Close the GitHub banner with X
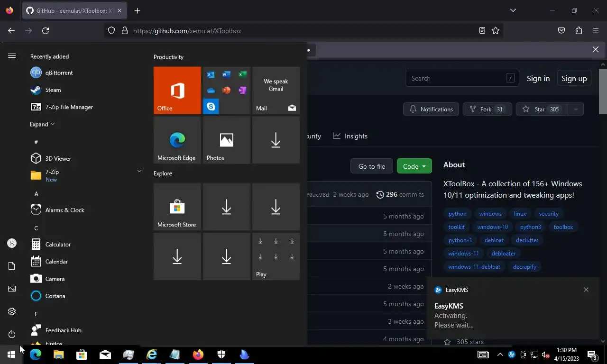 [x=596, y=49]
